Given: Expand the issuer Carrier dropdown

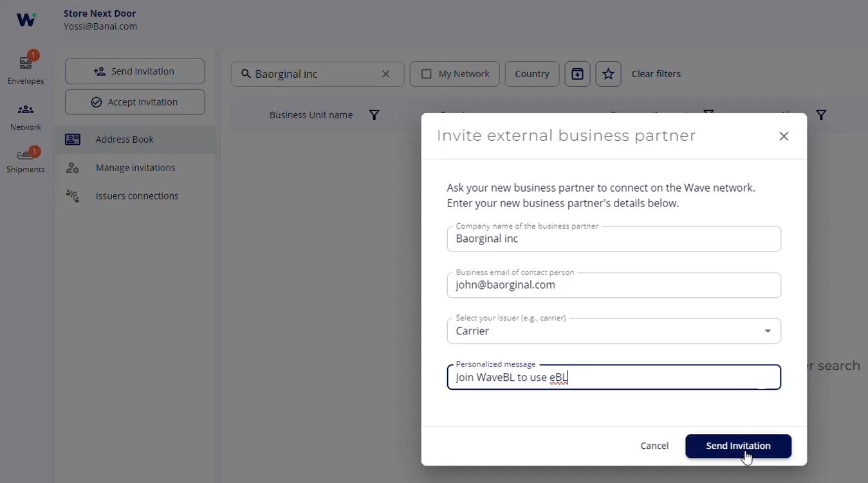Looking at the screenshot, I should (767, 331).
